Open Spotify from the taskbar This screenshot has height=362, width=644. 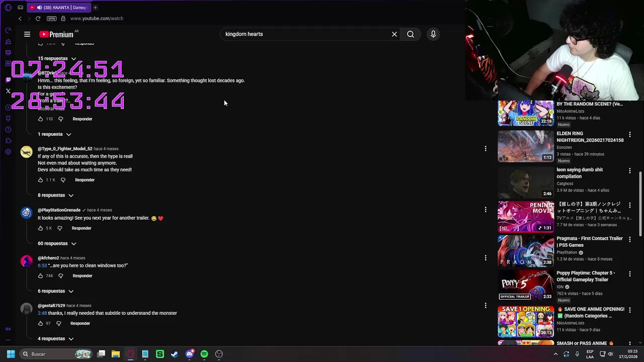pyautogui.click(x=204, y=354)
